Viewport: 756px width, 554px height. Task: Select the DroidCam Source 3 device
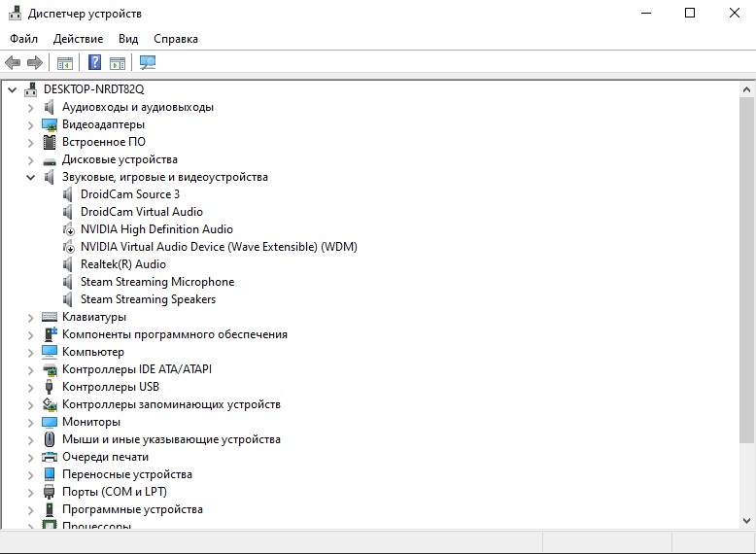[x=129, y=194]
